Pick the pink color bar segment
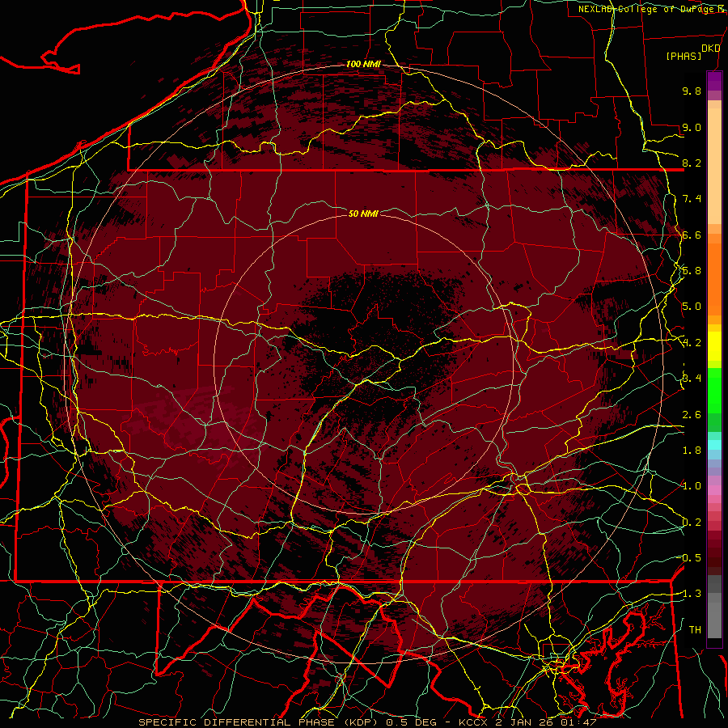The image size is (728, 728). 714,490
